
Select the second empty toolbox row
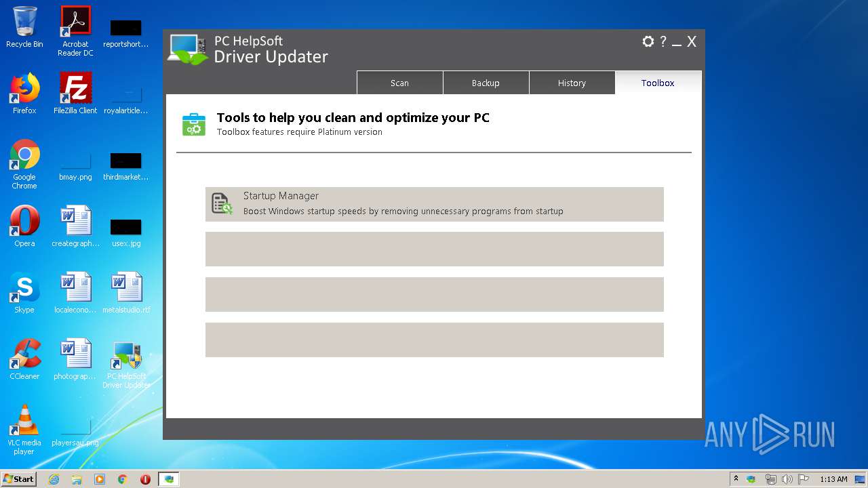point(435,249)
